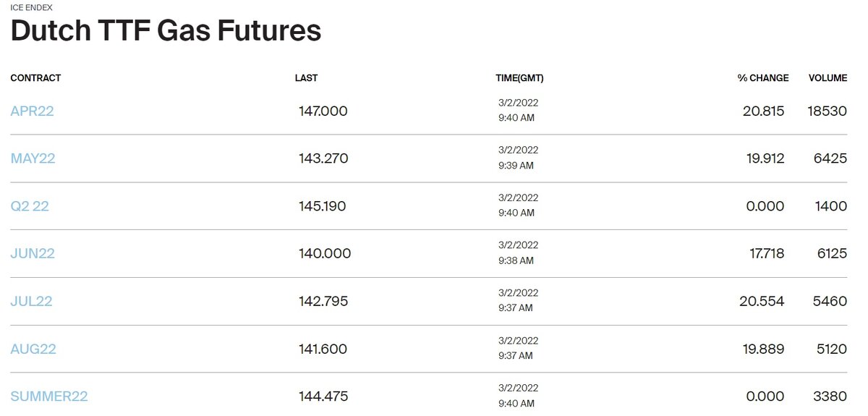Open the Q2 22 contract link
Viewport: 868px width, 416px height.
[x=30, y=206]
